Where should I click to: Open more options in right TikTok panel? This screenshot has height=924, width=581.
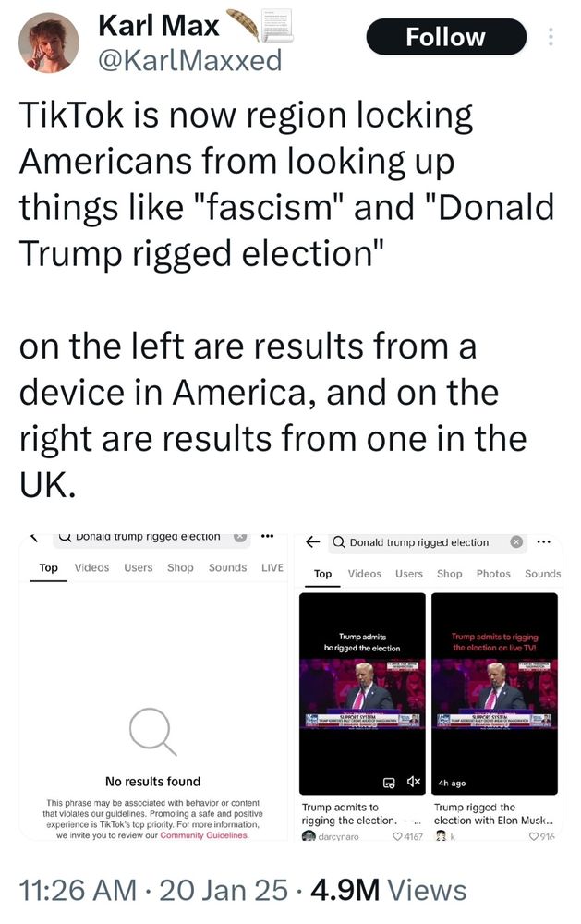coord(544,541)
